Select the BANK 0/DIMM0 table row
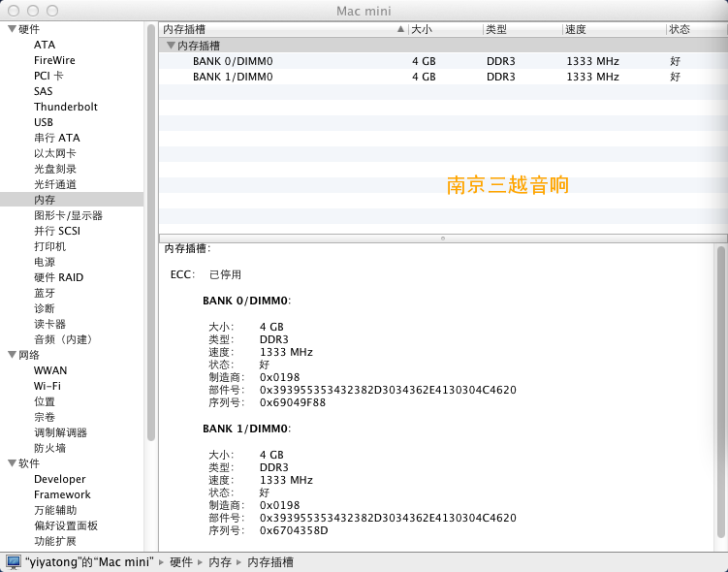This screenshot has height=572, width=728. coord(443,61)
